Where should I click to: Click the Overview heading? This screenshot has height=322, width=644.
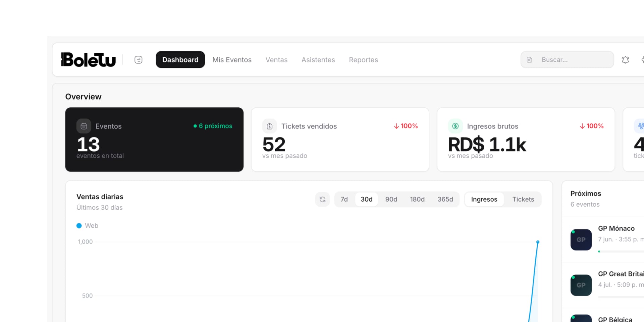[x=83, y=97]
